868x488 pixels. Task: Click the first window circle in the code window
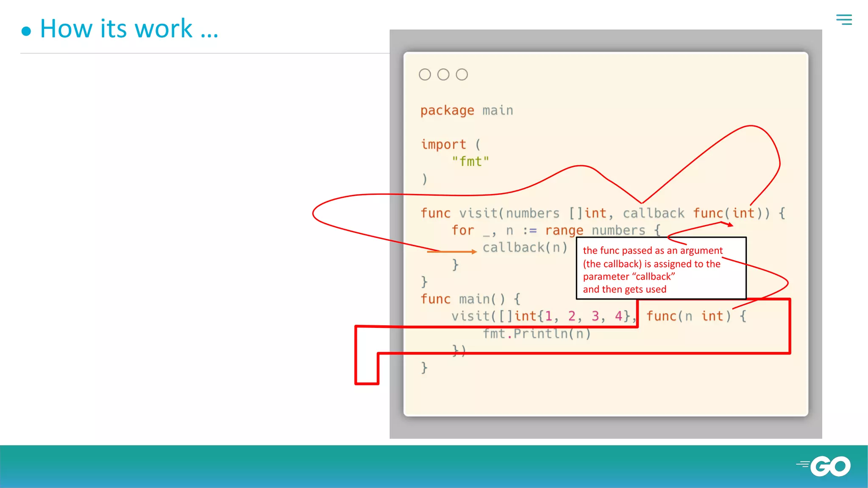(425, 75)
